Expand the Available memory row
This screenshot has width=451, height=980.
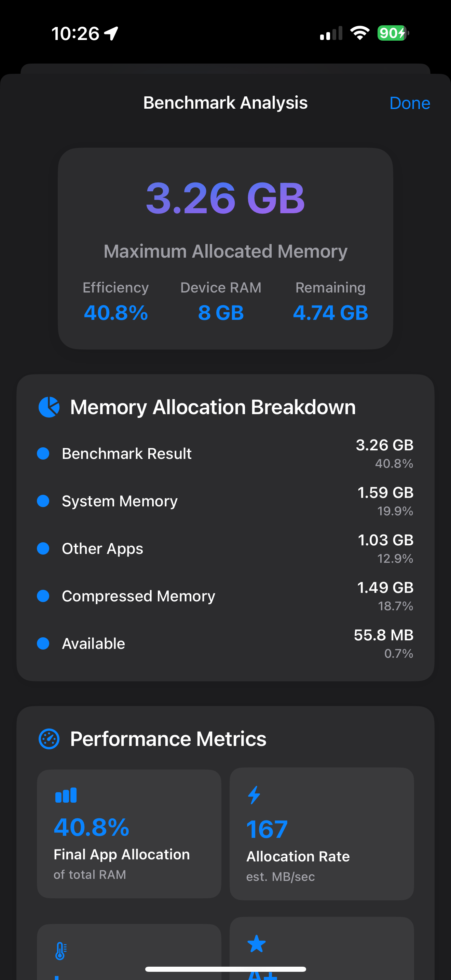point(225,643)
